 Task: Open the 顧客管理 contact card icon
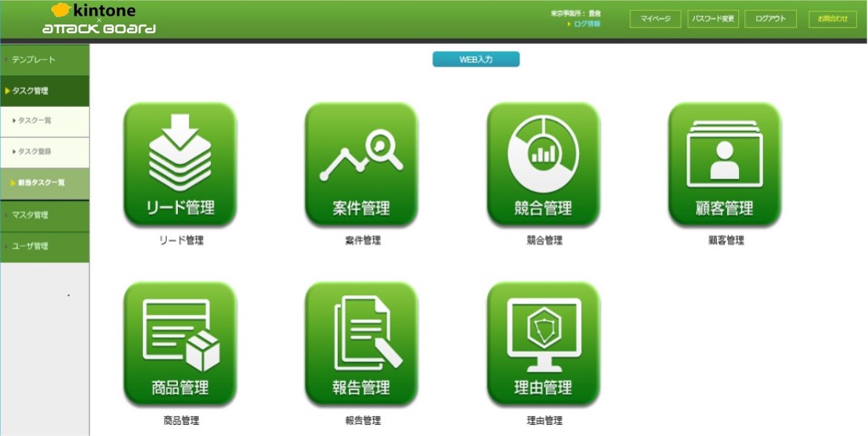pyautogui.click(x=725, y=164)
